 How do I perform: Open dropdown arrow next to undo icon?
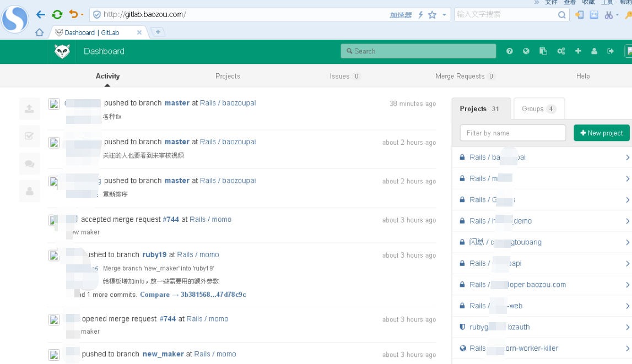pyautogui.click(x=82, y=14)
